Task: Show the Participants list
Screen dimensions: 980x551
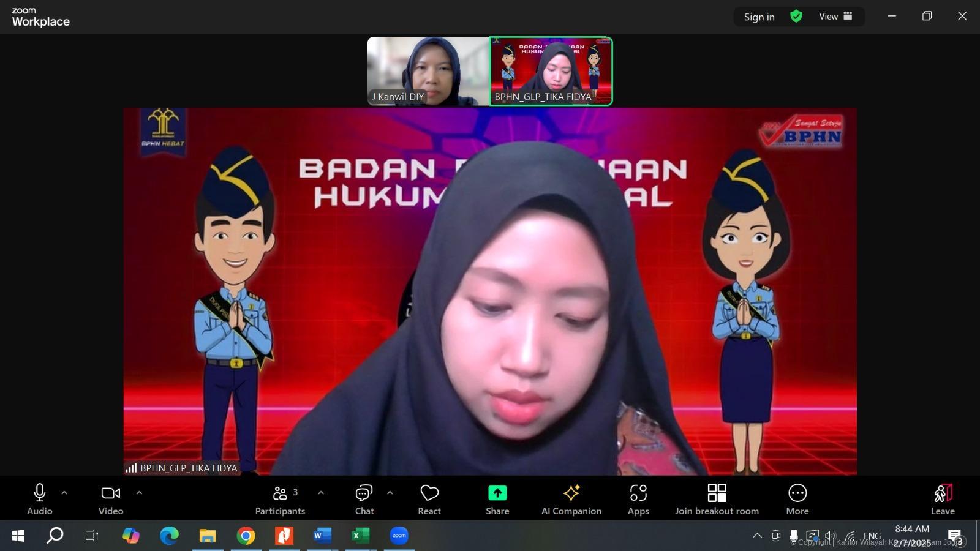Action: coord(280,499)
